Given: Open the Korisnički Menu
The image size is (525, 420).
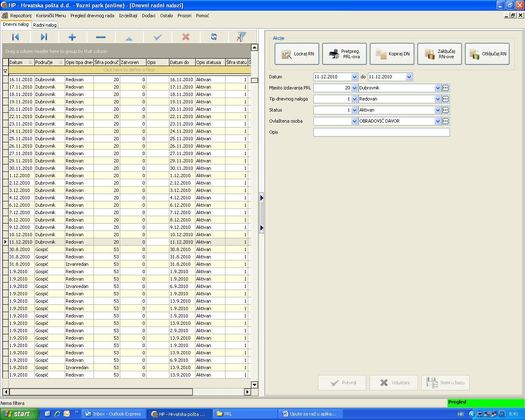Looking at the screenshot, I should click(x=51, y=16).
